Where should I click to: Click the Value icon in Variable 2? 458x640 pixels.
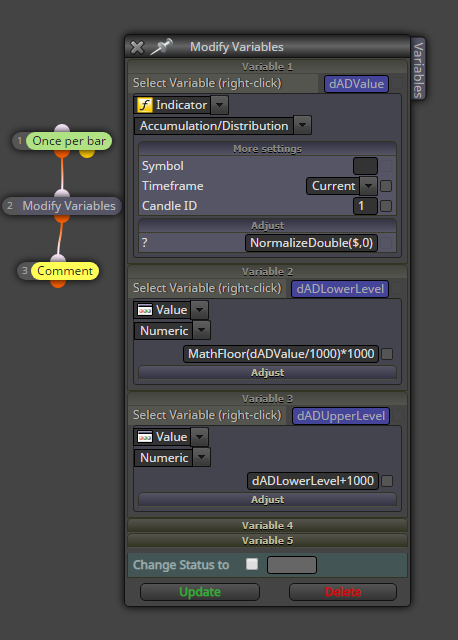click(x=145, y=310)
